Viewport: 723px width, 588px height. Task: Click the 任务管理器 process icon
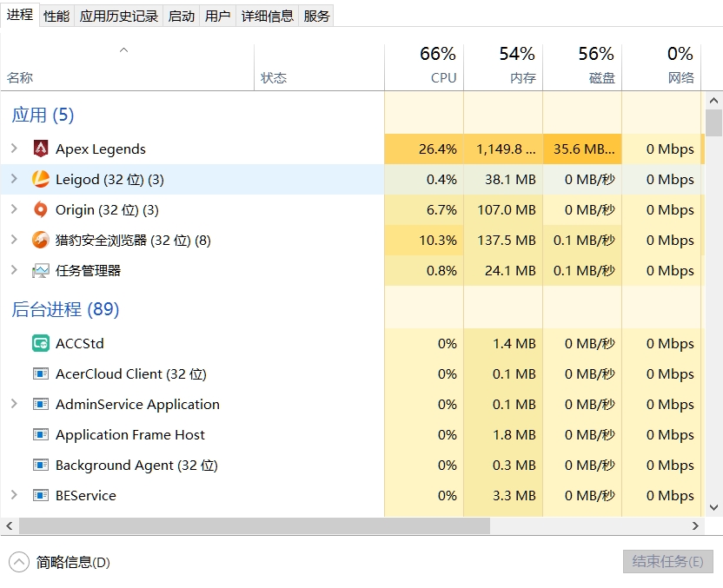point(40,271)
